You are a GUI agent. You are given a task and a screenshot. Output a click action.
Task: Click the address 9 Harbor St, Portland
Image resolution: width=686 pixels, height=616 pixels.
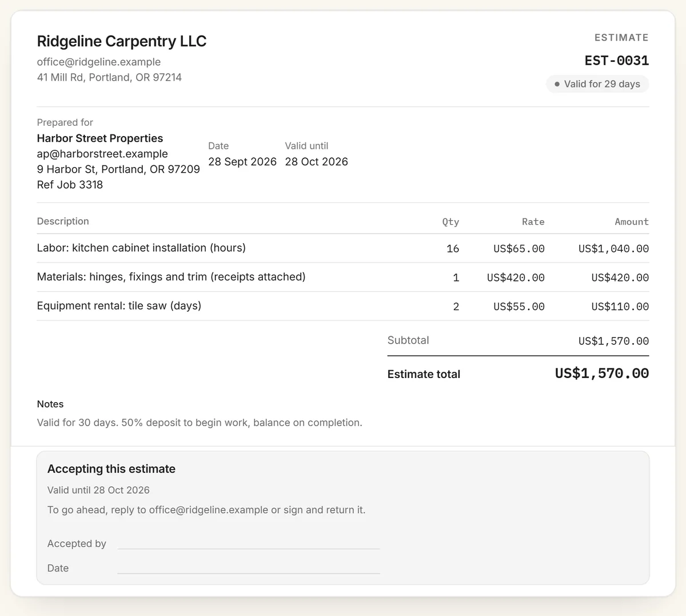coord(118,169)
